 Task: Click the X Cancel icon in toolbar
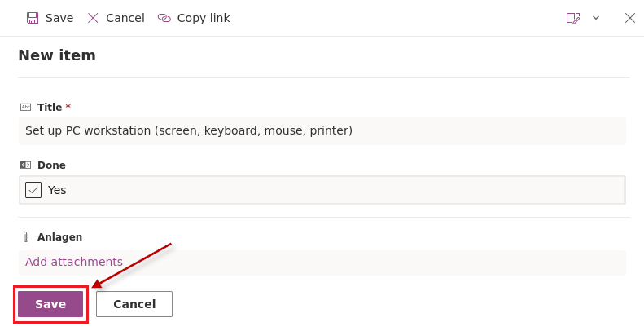point(94,18)
